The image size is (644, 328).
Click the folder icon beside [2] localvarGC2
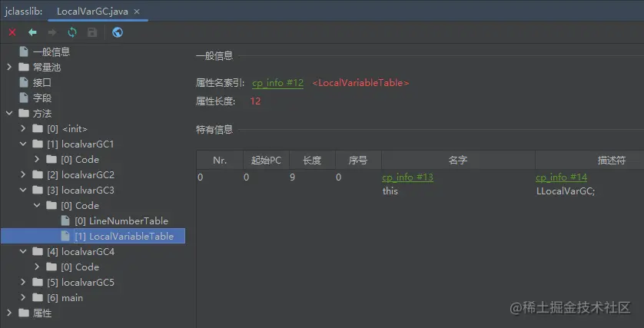pyautogui.click(x=38, y=175)
